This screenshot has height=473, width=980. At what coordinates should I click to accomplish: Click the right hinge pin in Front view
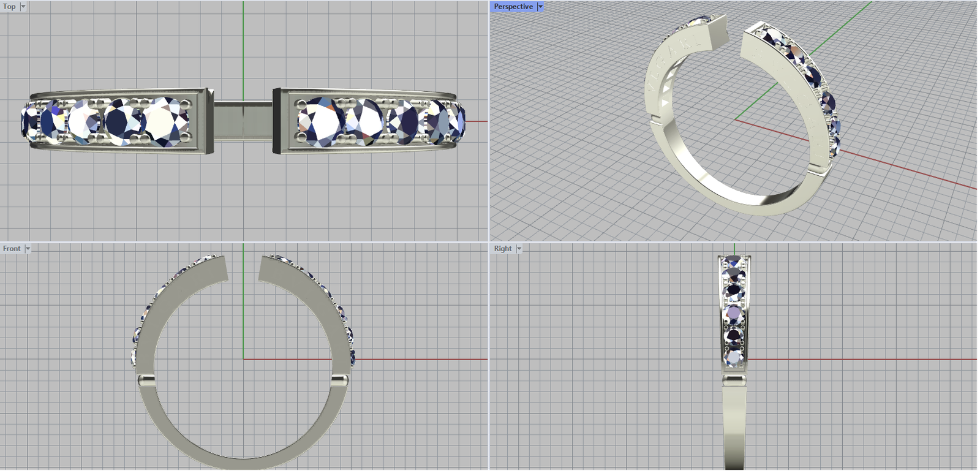(339, 381)
